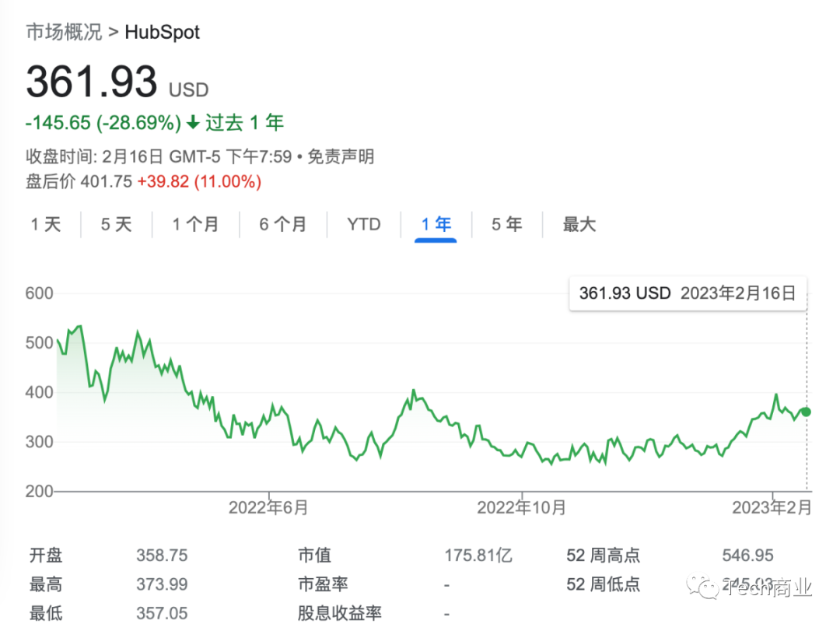Click the 最高 value 373.99

point(162,584)
